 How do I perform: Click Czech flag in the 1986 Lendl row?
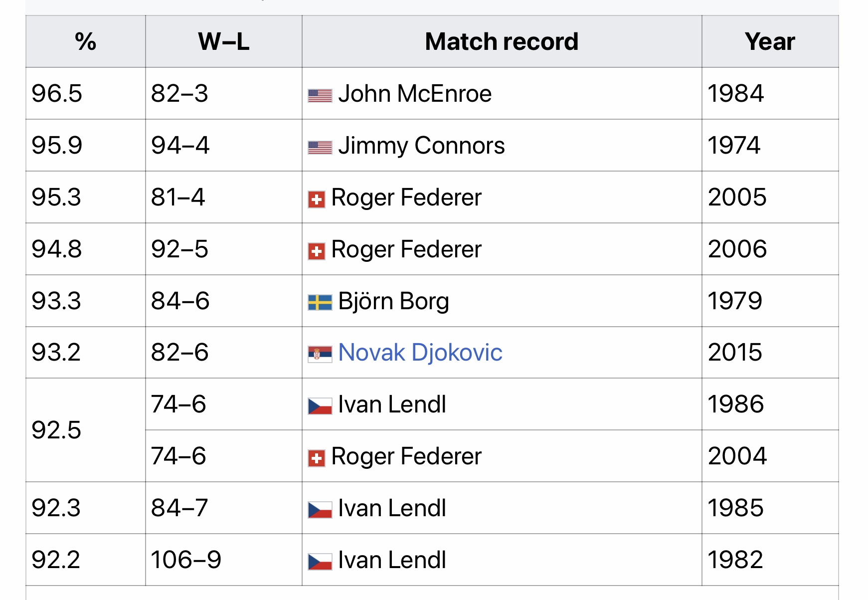pos(320,406)
